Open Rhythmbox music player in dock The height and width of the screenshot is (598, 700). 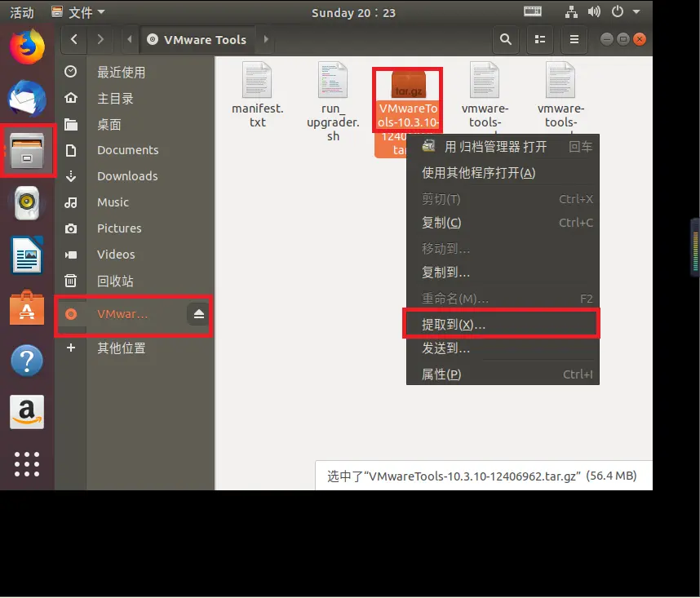[x=27, y=203]
